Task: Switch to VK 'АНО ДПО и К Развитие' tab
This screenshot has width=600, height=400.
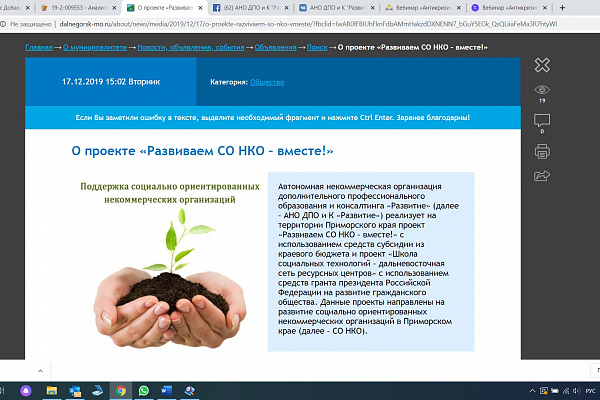Action: coord(337,8)
